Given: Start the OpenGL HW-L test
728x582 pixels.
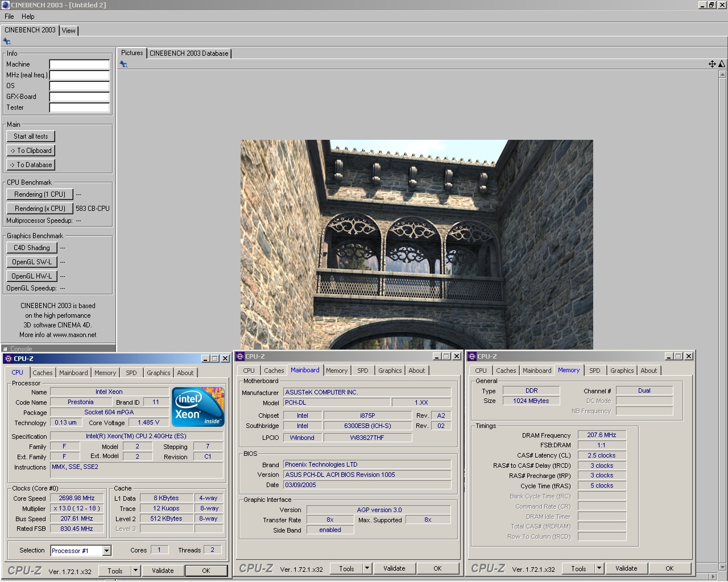Looking at the screenshot, I should [32, 276].
